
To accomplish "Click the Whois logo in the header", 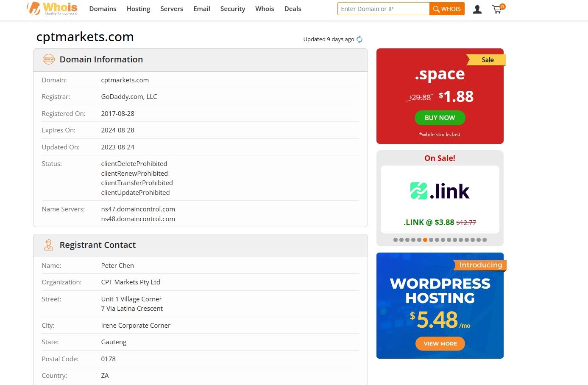I will [52, 8].
